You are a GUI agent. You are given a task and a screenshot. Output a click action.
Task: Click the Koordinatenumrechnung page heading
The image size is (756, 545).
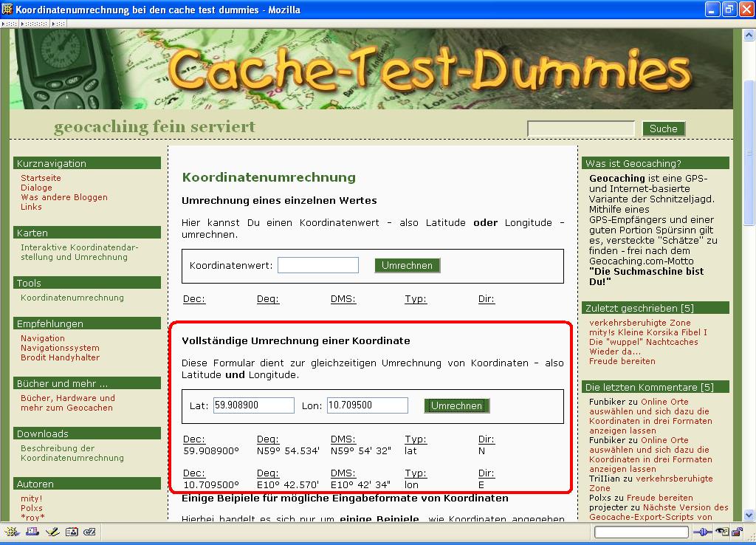pyautogui.click(x=269, y=177)
